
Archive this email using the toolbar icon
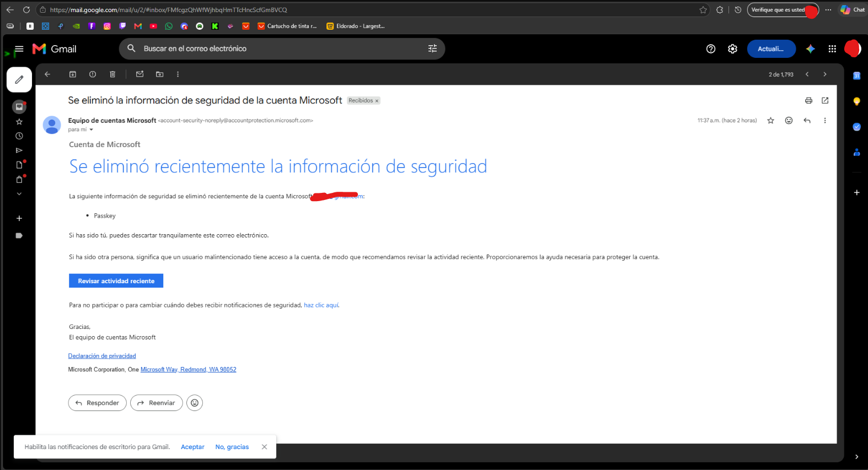[72, 74]
